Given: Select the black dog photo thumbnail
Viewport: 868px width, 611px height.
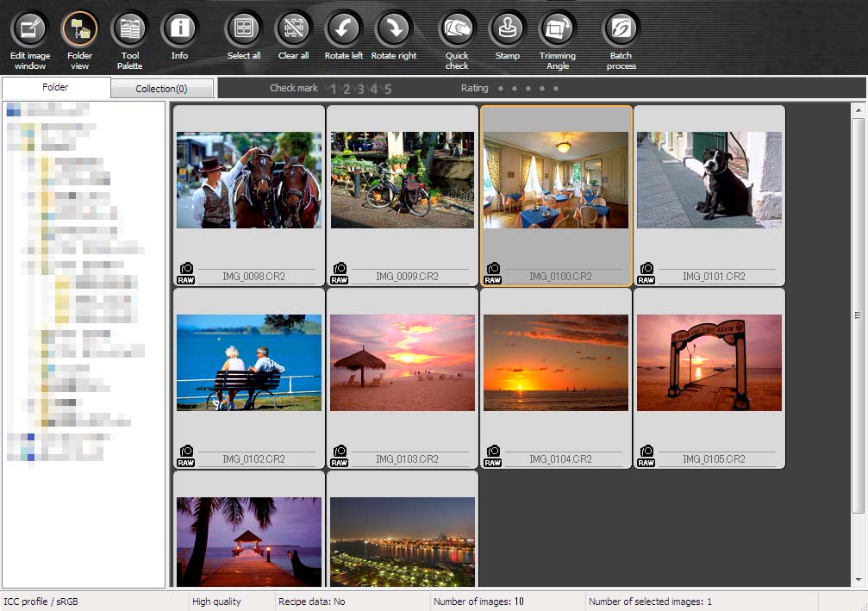Looking at the screenshot, I should [x=709, y=180].
